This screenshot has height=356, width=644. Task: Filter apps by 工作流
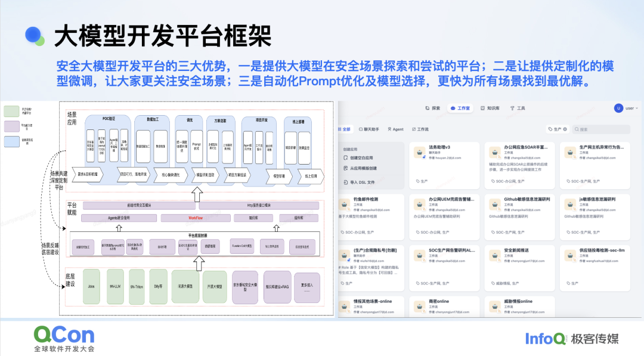tap(420, 129)
